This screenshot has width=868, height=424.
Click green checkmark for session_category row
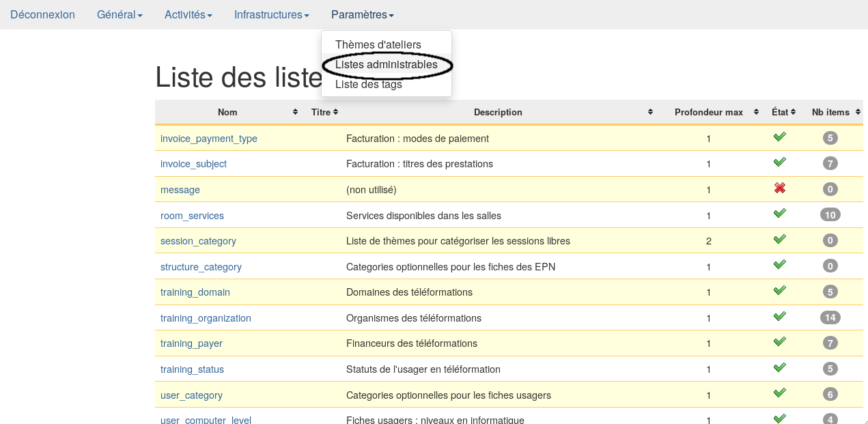[779, 240]
